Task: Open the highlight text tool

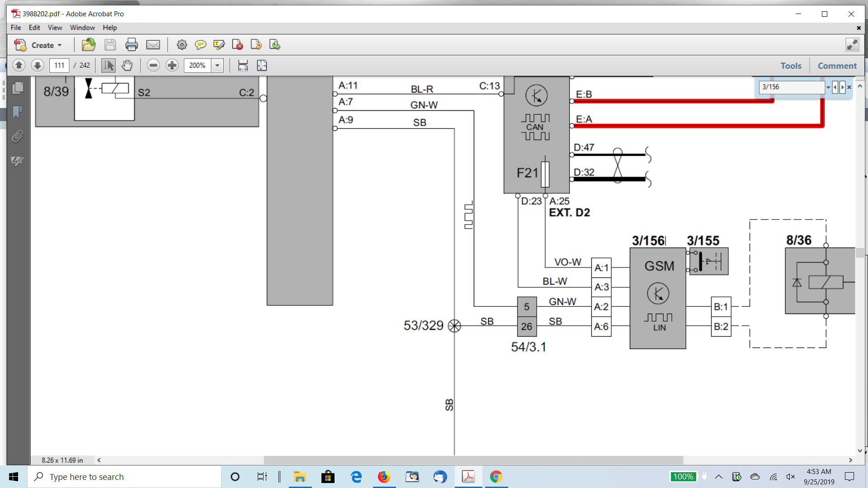Action: click(219, 45)
